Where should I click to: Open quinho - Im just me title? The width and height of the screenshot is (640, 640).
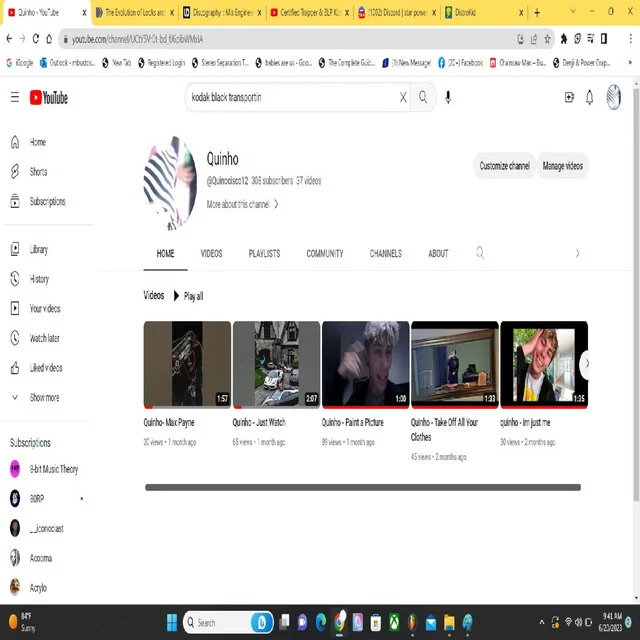pyautogui.click(x=525, y=422)
